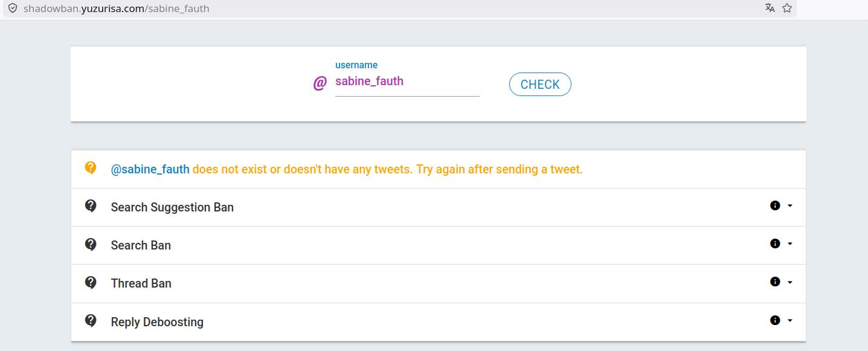Expand the Reply Deboosting dropdown arrow

789,320
